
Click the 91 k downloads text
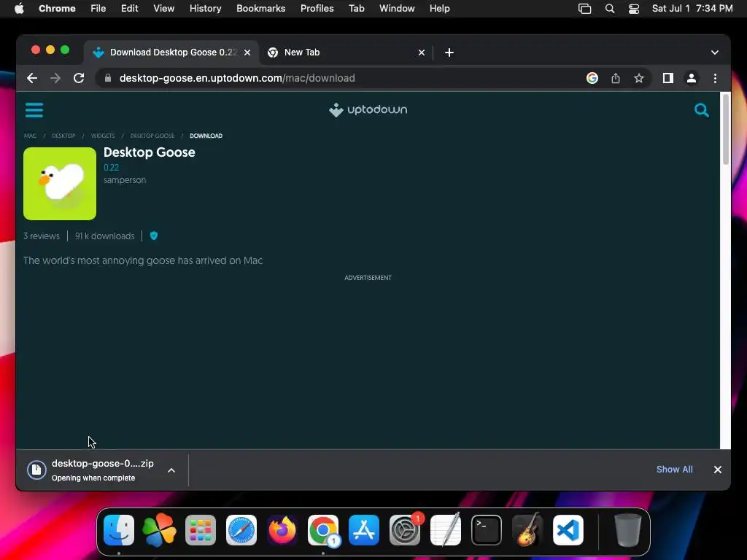click(x=105, y=236)
